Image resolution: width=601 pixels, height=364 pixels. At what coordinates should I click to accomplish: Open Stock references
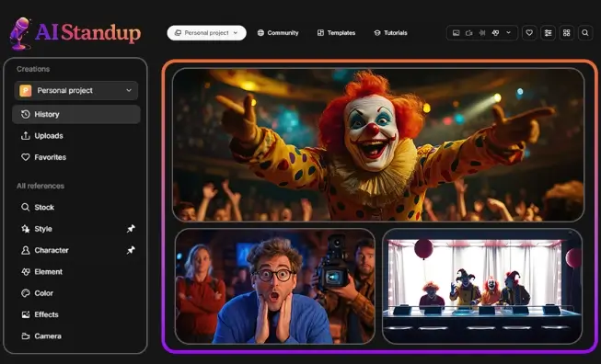76,207
